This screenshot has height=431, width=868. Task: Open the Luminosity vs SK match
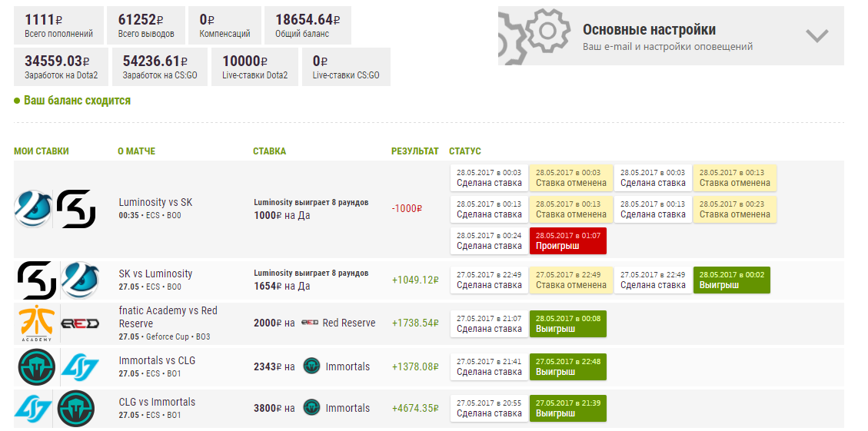155,203
